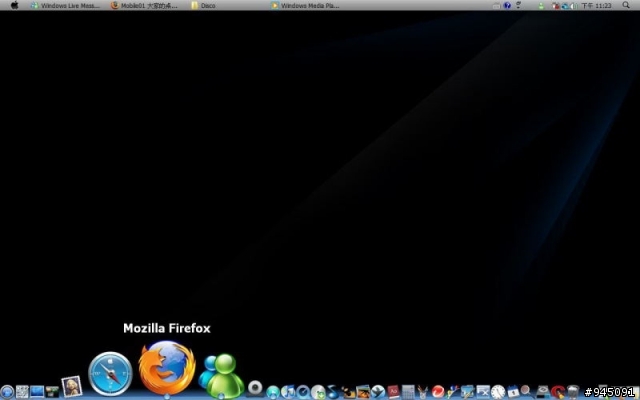The image size is (640, 400).
Task: Switch to Windows Media Player in top bar
Action: [305, 6]
